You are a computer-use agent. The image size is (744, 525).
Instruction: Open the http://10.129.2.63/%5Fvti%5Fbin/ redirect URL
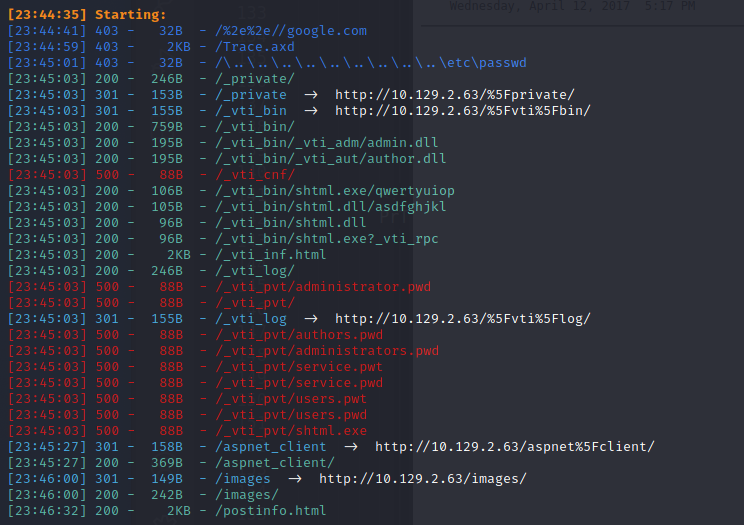tap(463, 111)
